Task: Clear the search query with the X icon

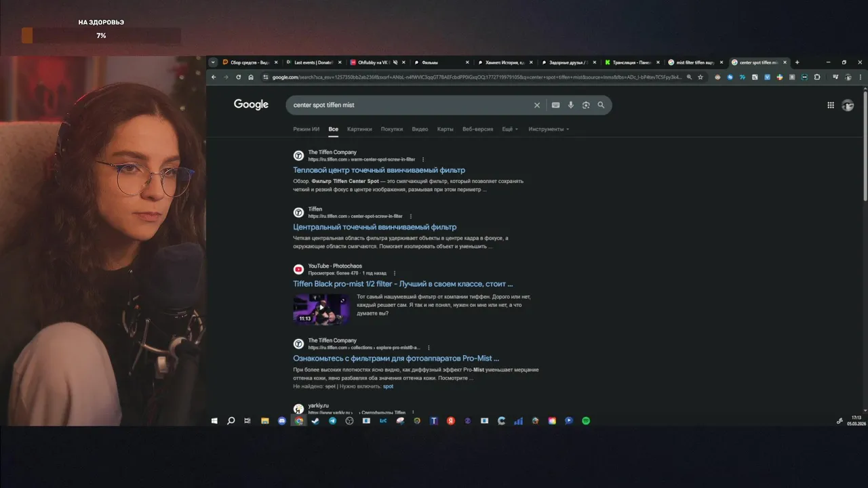Action: point(537,105)
